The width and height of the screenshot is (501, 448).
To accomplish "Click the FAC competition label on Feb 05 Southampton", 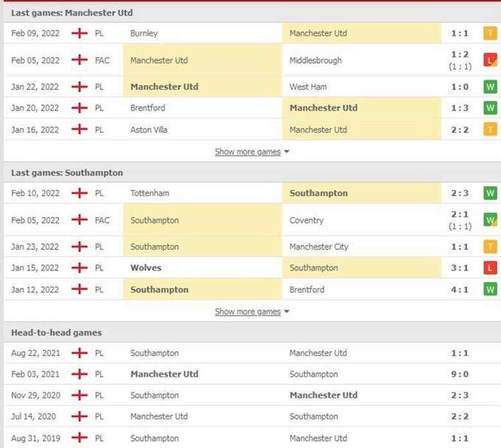I will point(102,220).
